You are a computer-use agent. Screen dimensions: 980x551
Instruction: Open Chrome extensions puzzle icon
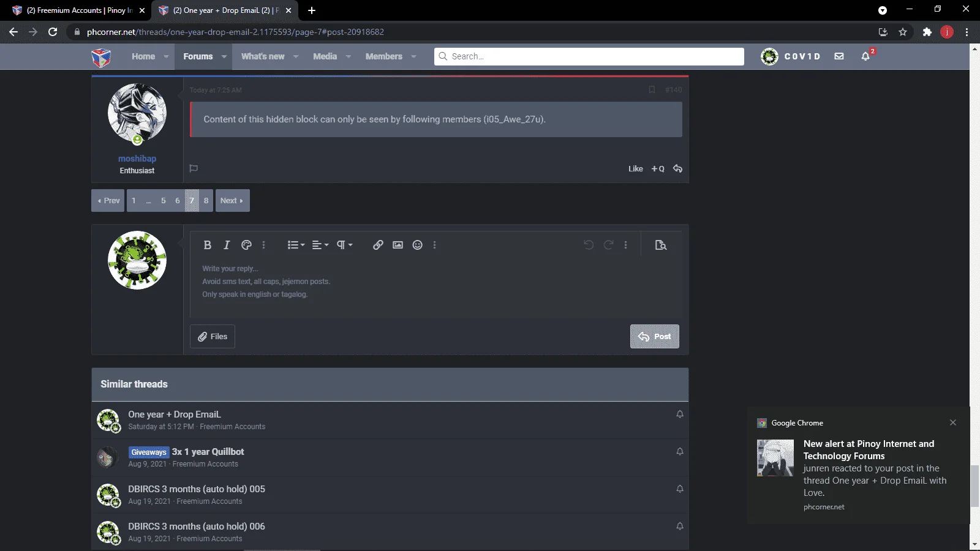click(x=927, y=32)
